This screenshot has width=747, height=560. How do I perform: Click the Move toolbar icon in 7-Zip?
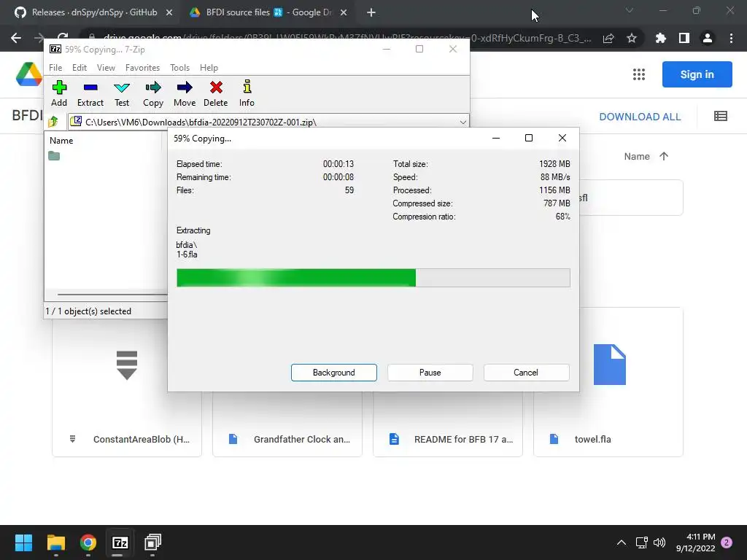[x=185, y=93]
